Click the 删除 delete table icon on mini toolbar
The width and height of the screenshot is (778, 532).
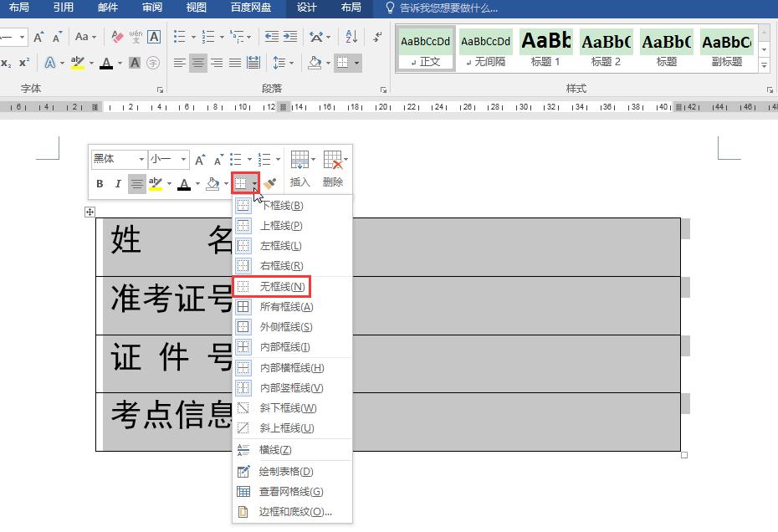tap(333, 164)
